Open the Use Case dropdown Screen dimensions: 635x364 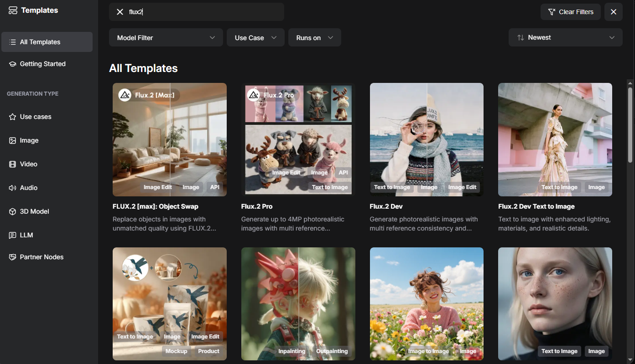coord(255,37)
